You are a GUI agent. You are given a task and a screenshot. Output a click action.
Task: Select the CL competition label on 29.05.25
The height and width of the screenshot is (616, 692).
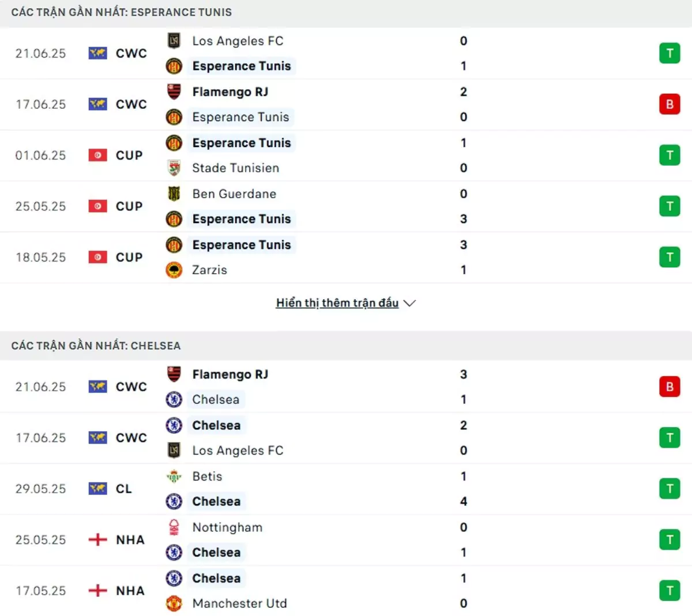(124, 489)
